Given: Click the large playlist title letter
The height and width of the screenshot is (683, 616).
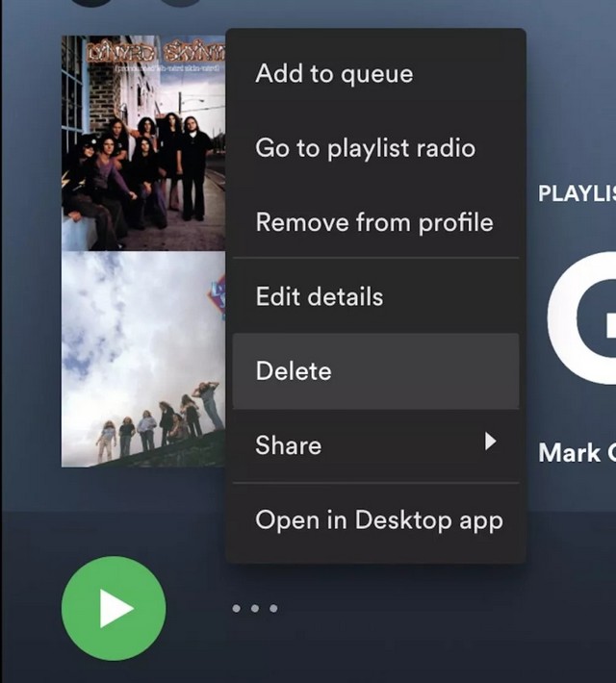Looking at the screenshot, I should tap(581, 318).
